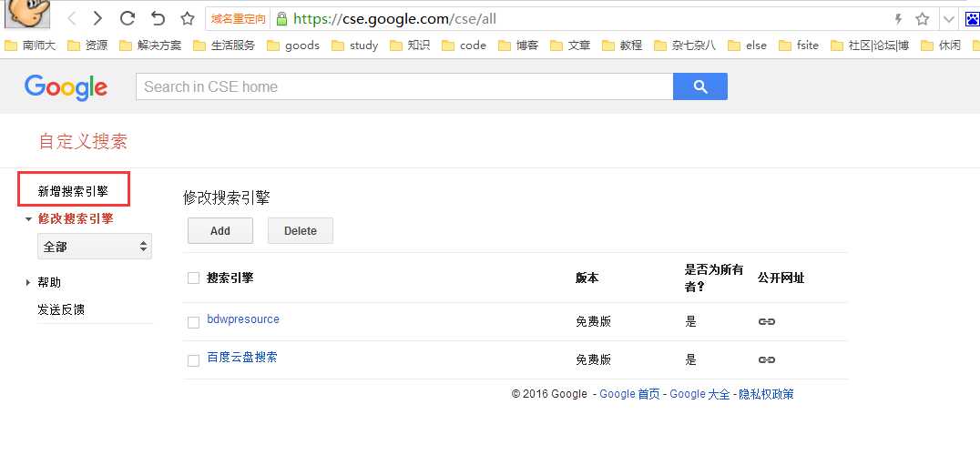
Task: Click the browser forward arrow
Action: (97, 19)
